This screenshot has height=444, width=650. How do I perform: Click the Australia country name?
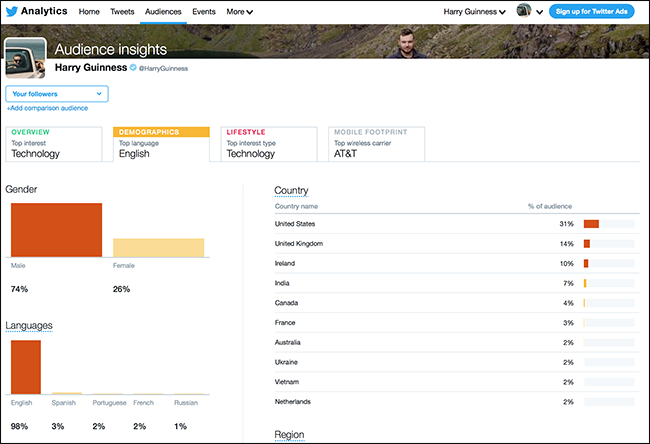click(287, 342)
